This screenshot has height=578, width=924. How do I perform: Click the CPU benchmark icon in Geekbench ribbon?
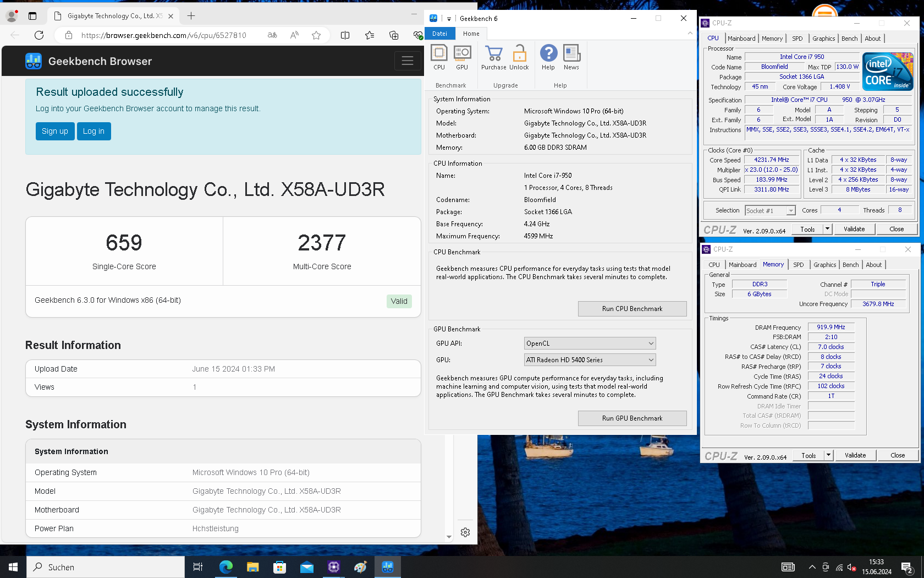coord(439,58)
